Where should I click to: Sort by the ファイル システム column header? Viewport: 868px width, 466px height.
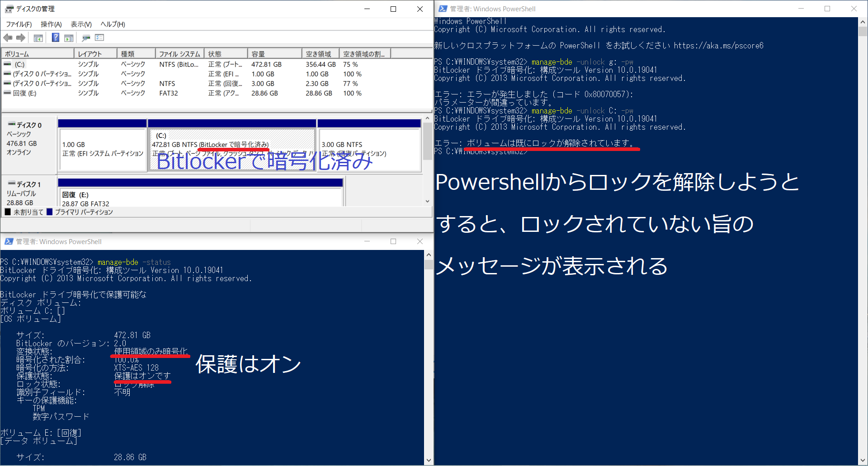180,54
